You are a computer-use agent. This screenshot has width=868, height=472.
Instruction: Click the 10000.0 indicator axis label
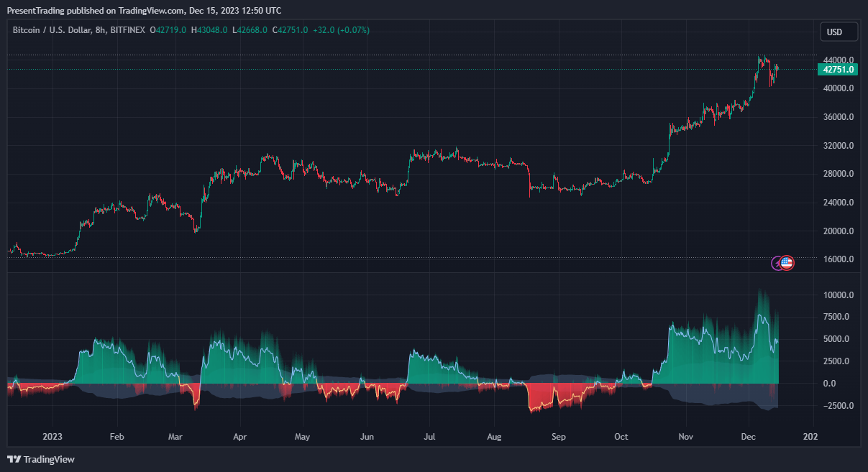(x=839, y=295)
